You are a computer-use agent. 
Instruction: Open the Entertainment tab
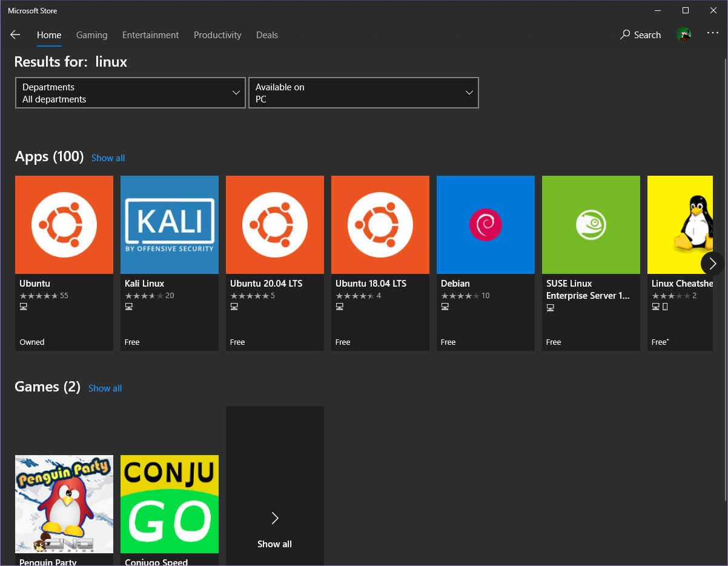(x=151, y=35)
